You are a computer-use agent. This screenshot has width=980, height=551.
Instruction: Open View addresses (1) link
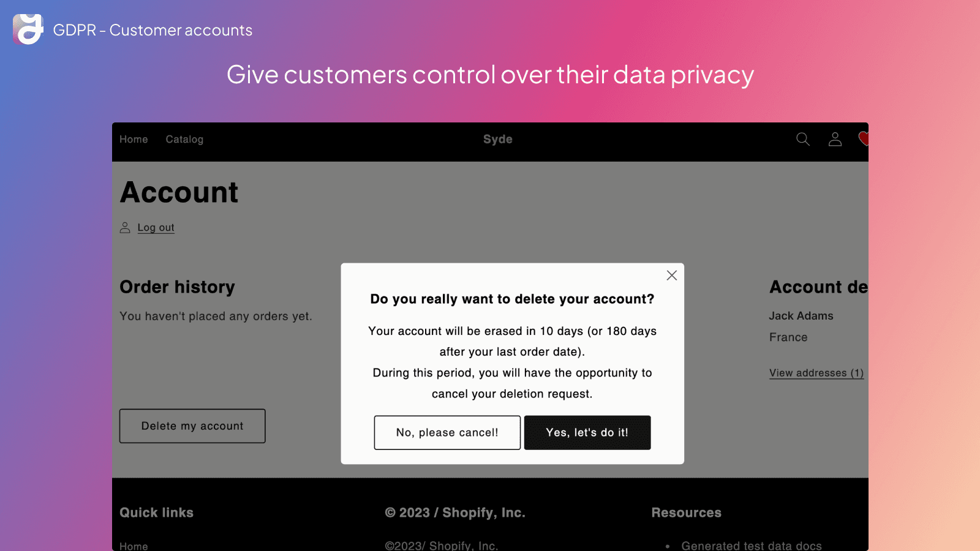click(816, 373)
